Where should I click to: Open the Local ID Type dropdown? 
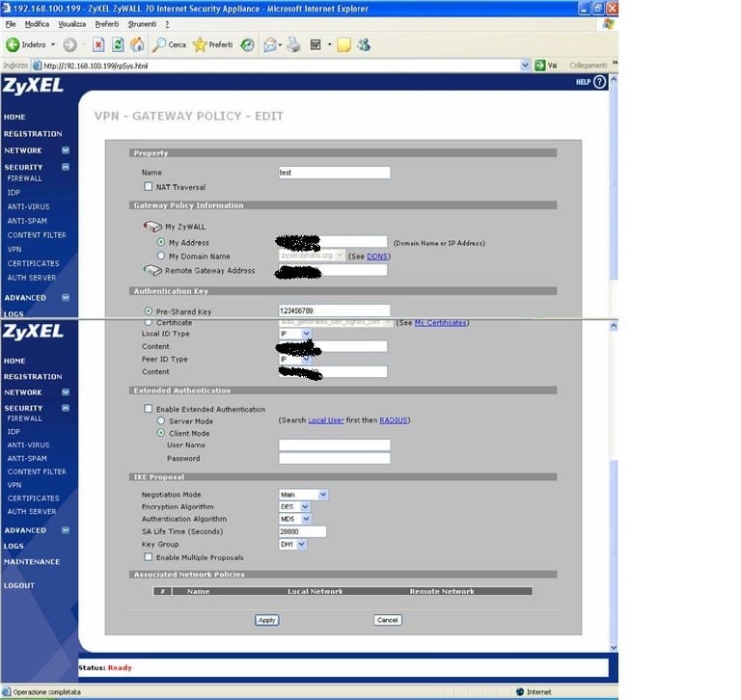pyautogui.click(x=295, y=334)
